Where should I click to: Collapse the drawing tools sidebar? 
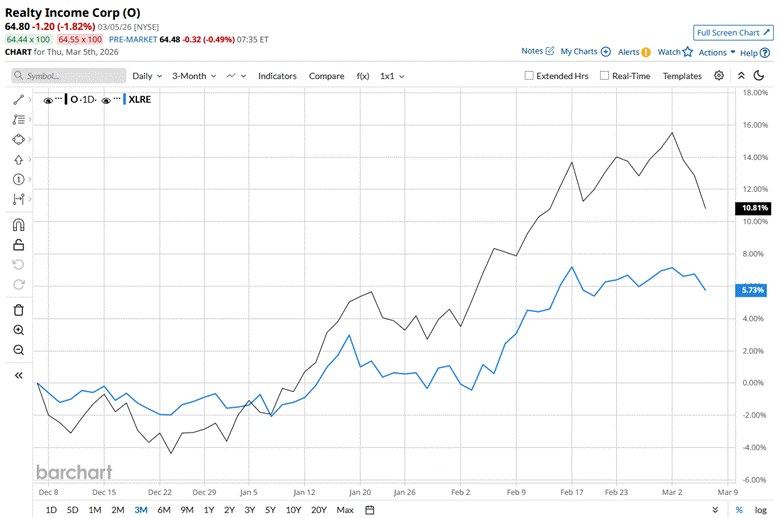coord(18,375)
